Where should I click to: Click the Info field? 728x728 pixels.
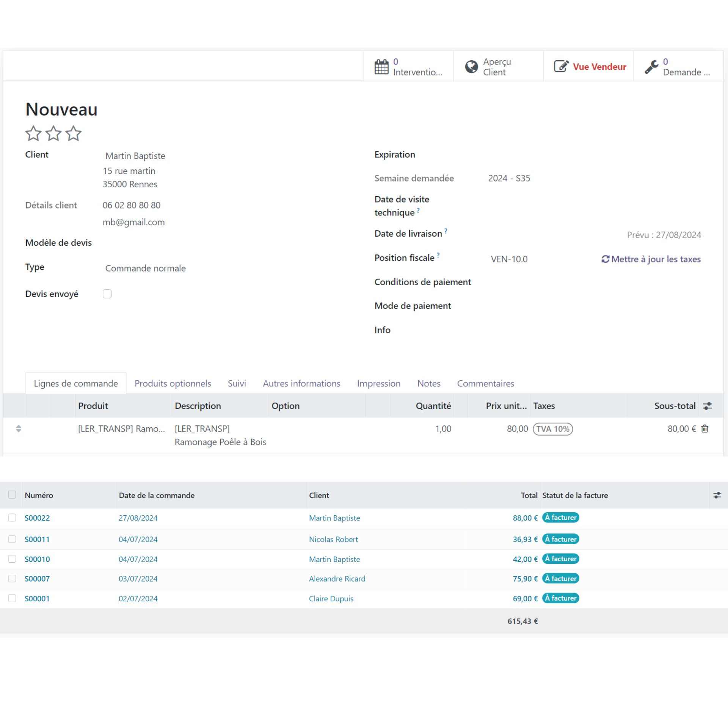(595, 330)
